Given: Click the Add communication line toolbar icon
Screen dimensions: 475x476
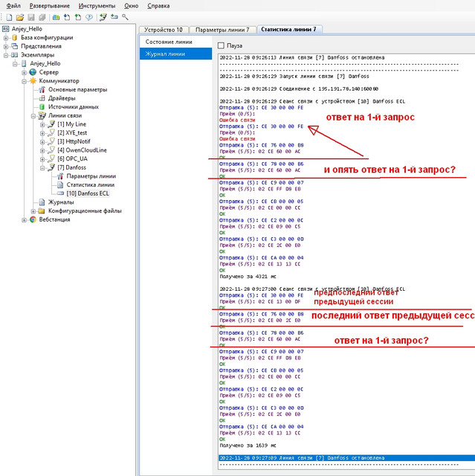Looking at the screenshot, I should pos(103,17).
